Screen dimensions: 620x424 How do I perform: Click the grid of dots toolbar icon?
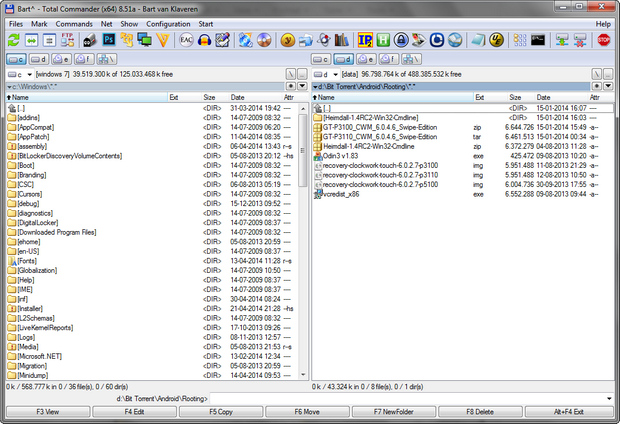coord(520,40)
